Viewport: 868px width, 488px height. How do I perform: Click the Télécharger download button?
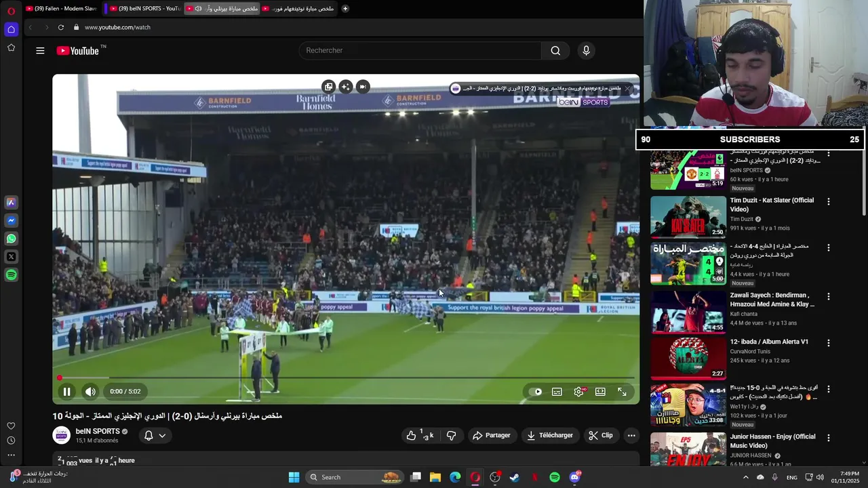click(550, 436)
